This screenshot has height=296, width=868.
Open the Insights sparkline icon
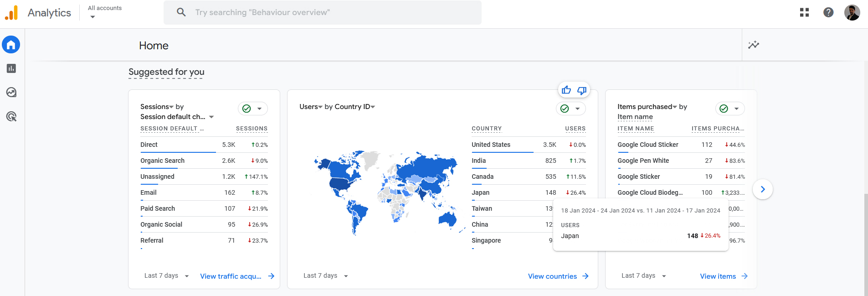pyautogui.click(x=754, y=45)
